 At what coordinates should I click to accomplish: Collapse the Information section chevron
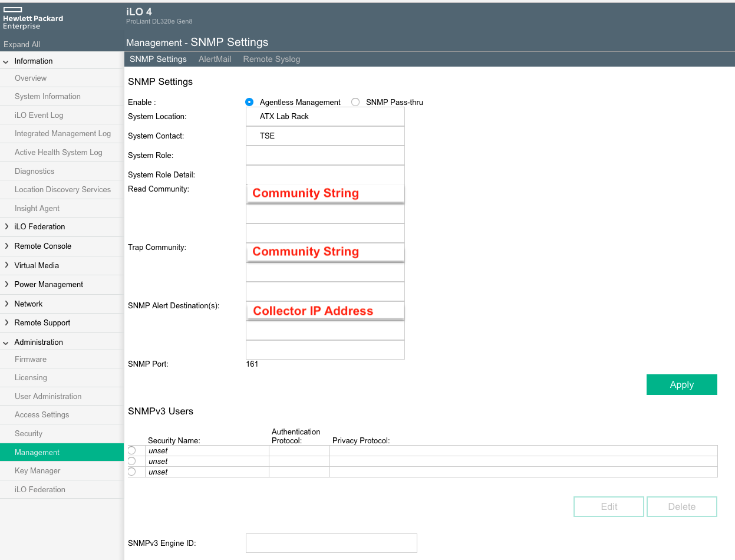pos(6,61)
